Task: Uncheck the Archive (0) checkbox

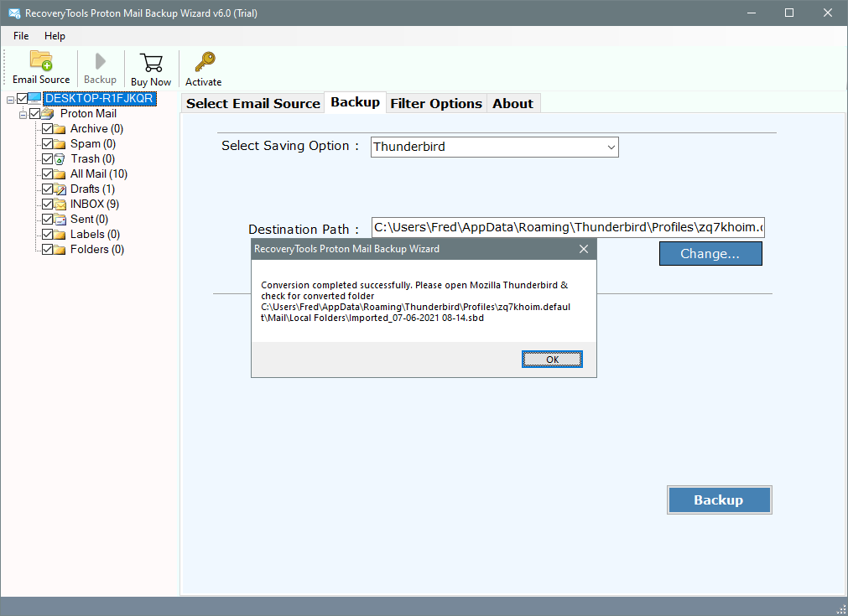Action: [x=48, y=128]
